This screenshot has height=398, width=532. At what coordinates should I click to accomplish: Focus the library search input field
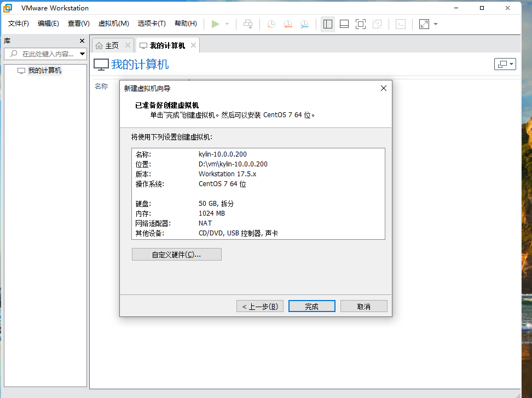tap(42, 54)
